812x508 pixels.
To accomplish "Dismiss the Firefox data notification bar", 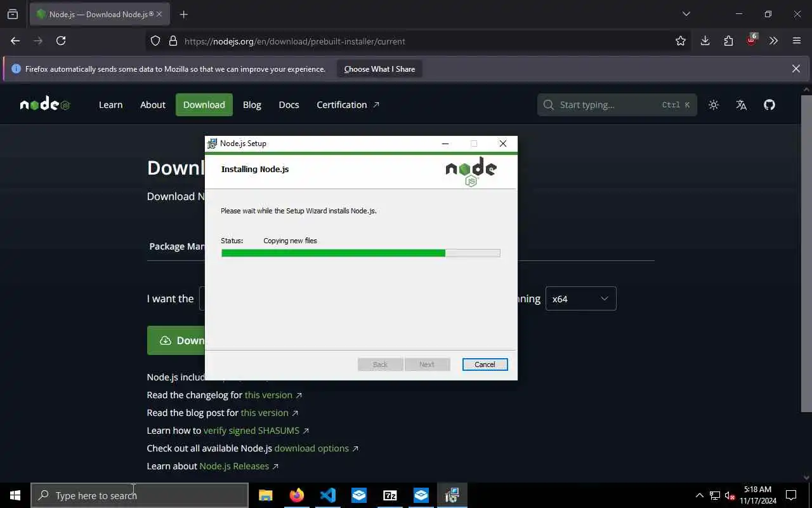I will click(796, 69).
